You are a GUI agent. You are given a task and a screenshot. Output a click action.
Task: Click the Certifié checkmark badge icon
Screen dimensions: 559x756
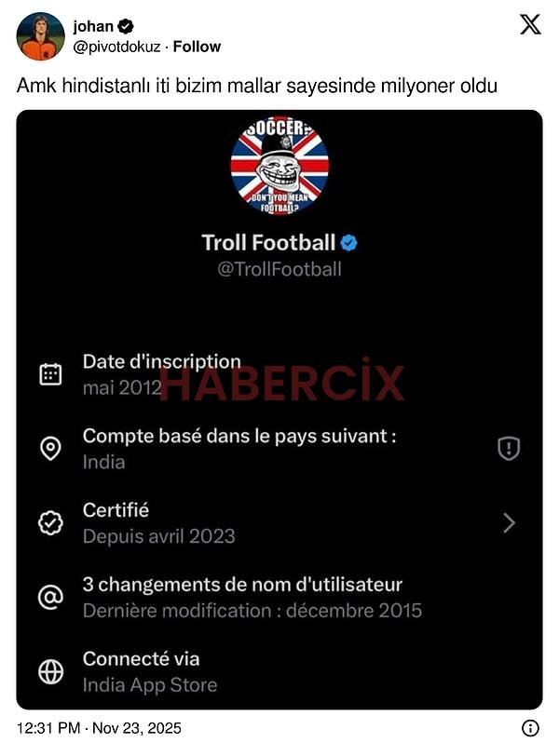tap(50, 523)
